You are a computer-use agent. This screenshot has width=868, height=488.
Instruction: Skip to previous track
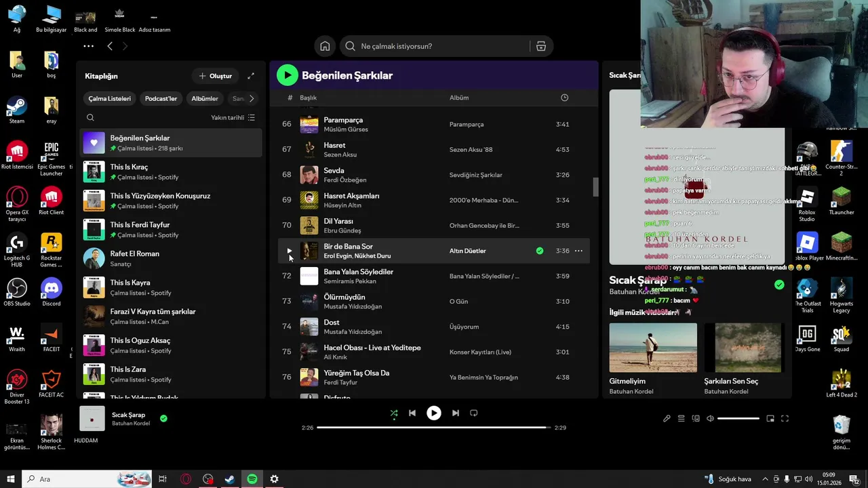click(x=412, y=413)
